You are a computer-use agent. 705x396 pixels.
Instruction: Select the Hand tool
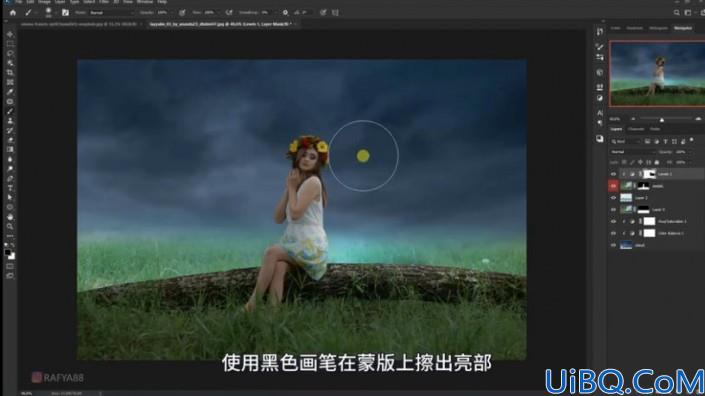tap(10, 217)
